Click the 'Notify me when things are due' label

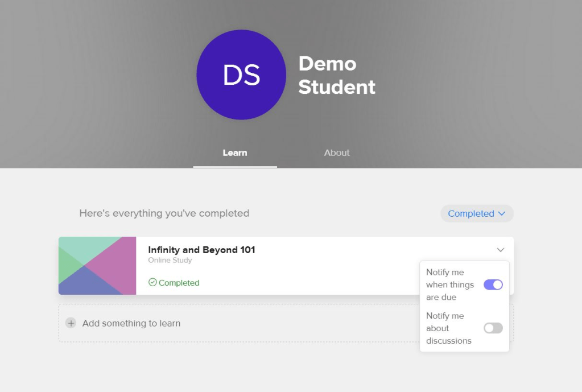click(x=449, y=284)
